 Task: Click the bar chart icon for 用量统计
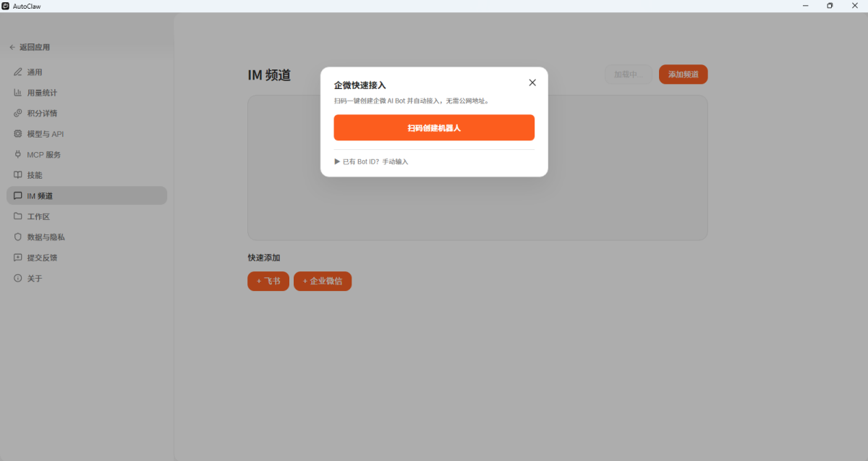tap(18, 93)
